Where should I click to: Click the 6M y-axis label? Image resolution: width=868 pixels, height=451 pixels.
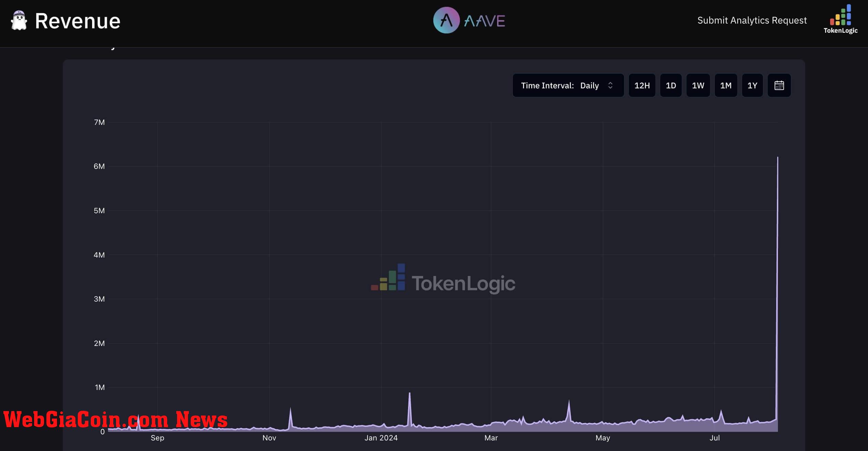[x=99, y=166]
